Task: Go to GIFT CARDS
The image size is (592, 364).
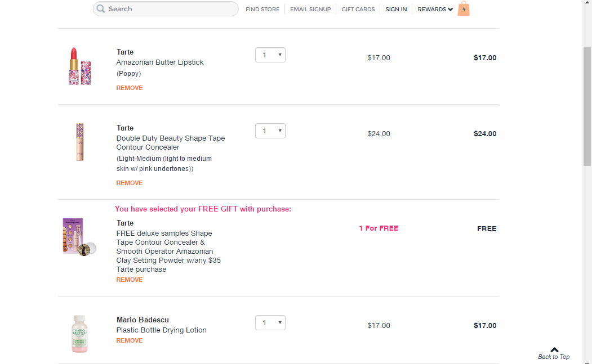Action: (x=358, y=9)
